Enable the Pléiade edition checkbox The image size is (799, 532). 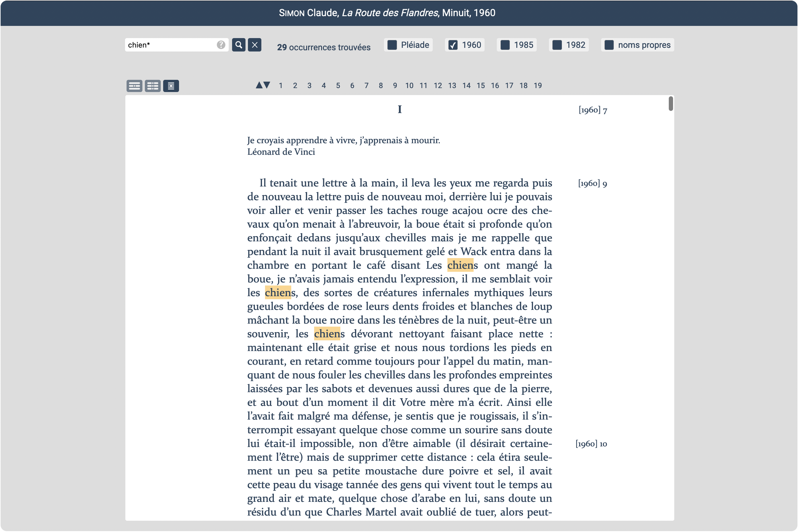tap(392, 45)
